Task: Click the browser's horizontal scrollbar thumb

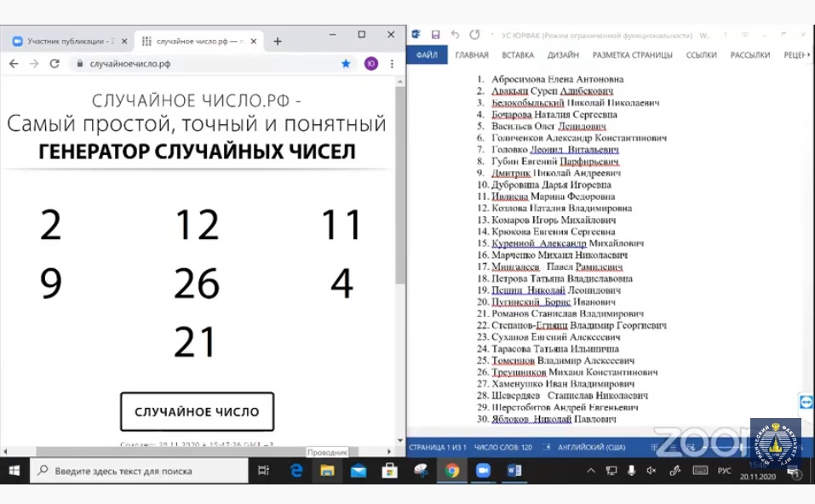Action: pyautogui.click(x=198, y=451)
